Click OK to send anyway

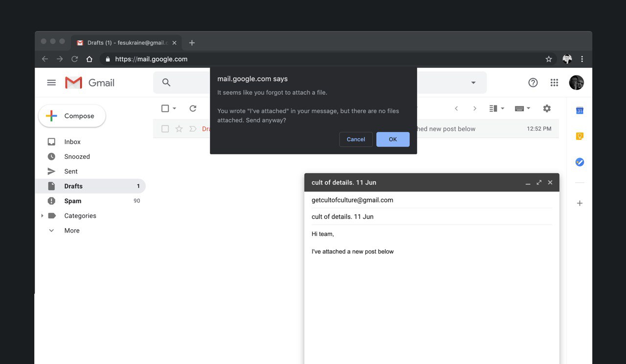(x=393, y=139)
